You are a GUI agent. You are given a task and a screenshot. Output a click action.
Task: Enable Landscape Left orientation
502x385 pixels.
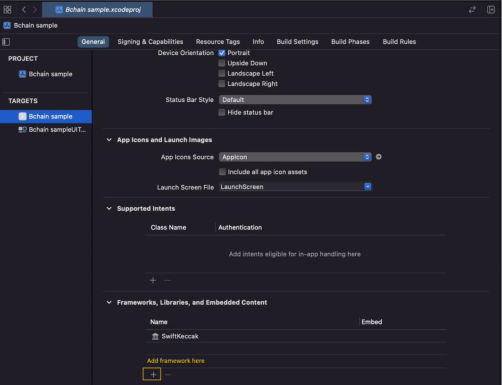click(222, 73)
